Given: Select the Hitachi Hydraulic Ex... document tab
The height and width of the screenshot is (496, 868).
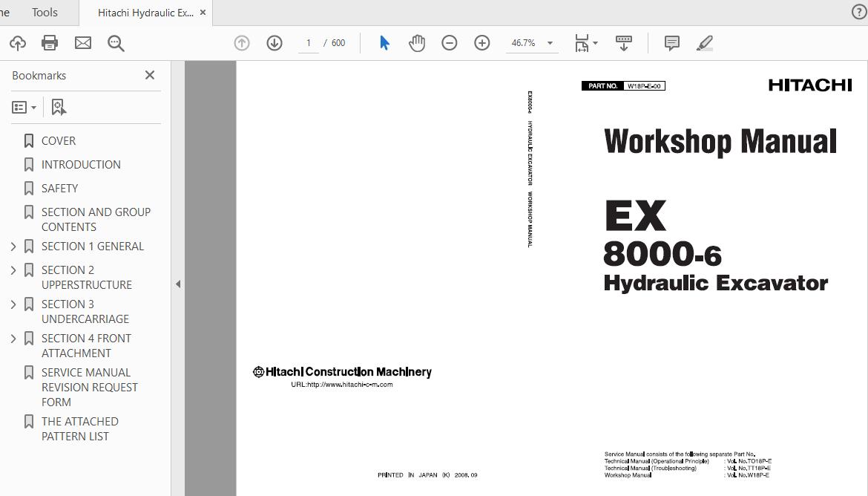Looking at the screenshot, I should click(x=145, y=13).
